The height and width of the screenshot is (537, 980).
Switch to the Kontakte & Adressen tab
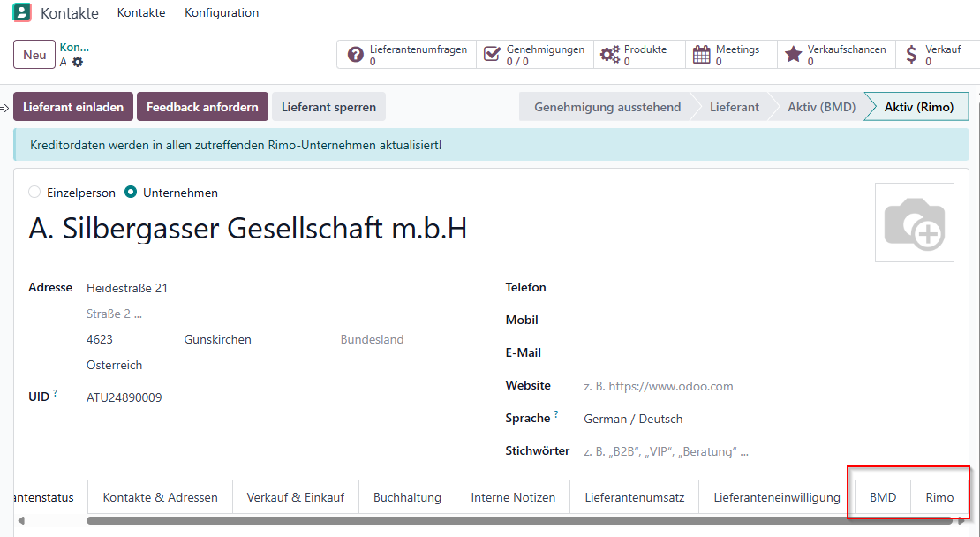click(x=160, y=497)
